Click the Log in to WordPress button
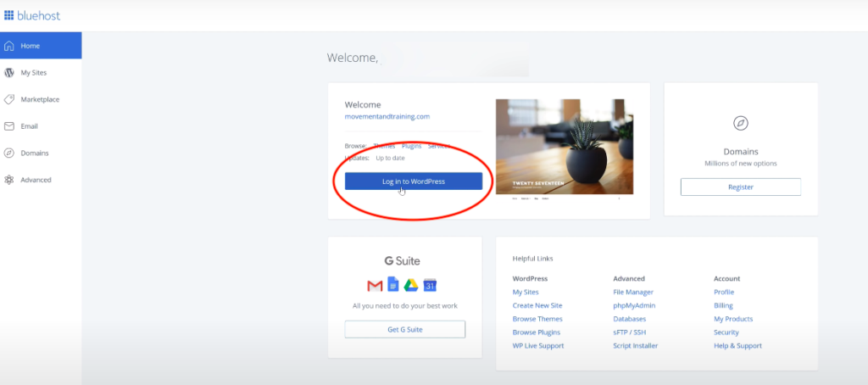Image resolution: width=868 pixels, height=385 pixels. [x=414, y=181]
